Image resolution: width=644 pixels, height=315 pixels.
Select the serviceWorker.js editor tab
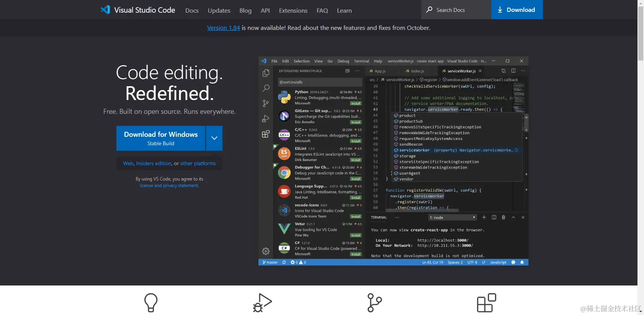(x=462, y=71)
